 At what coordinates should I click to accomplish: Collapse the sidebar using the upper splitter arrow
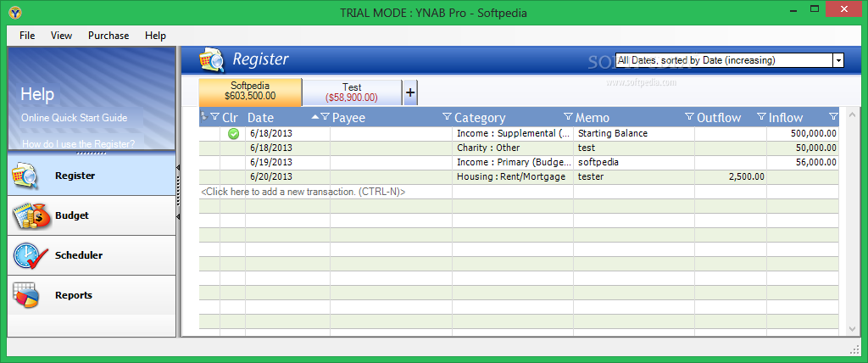point(178,167)
